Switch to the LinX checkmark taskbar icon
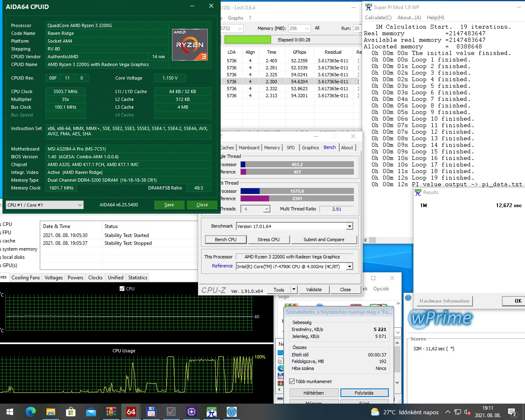This screenshot has width=525, height=420. click(x=171, y=412)
